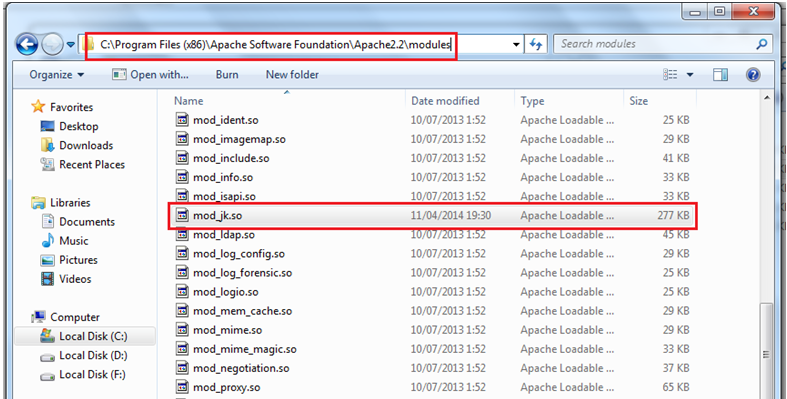Expand the address bar history dropdown

click(516, 45)
